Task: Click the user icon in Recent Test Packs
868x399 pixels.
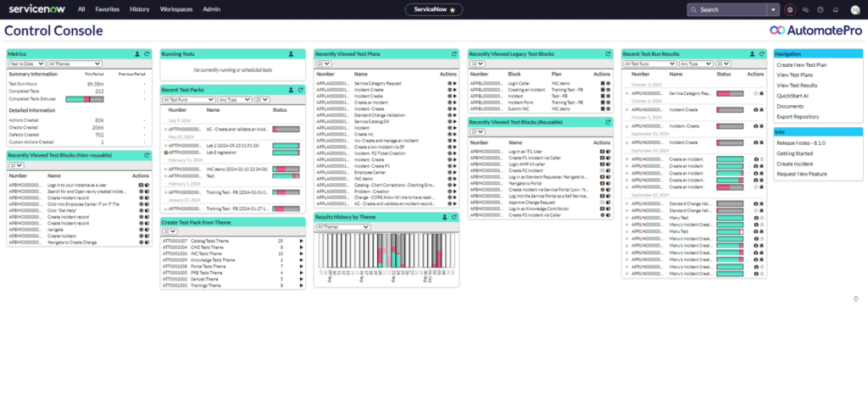Action: [x=292, y=90]
